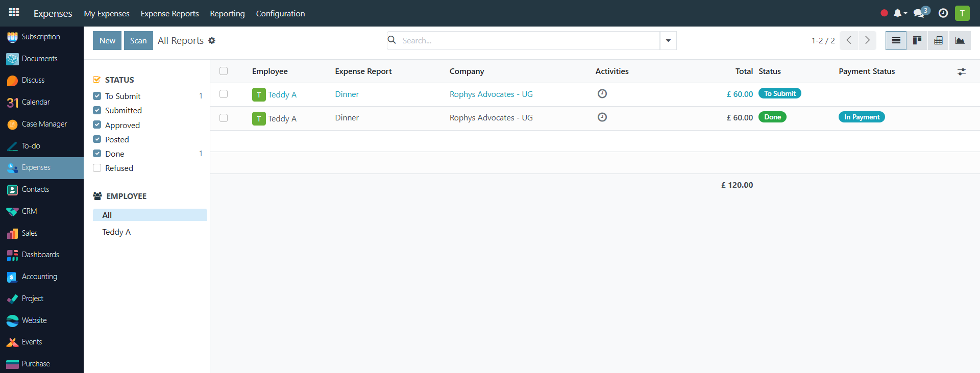Open user avatar menu T
The image size is (980, 373).
pos(962,13)
